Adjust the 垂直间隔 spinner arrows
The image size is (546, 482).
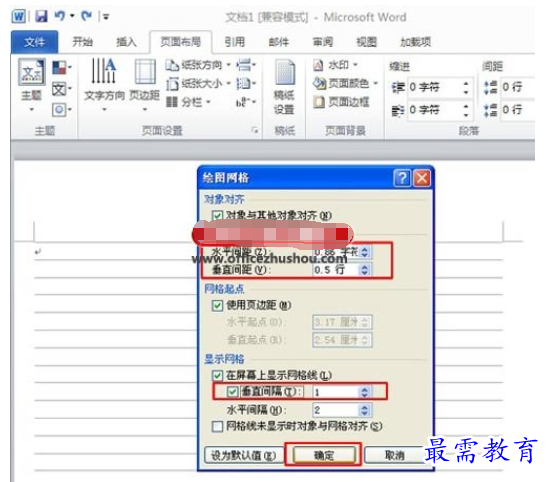[x=365, y=392]
